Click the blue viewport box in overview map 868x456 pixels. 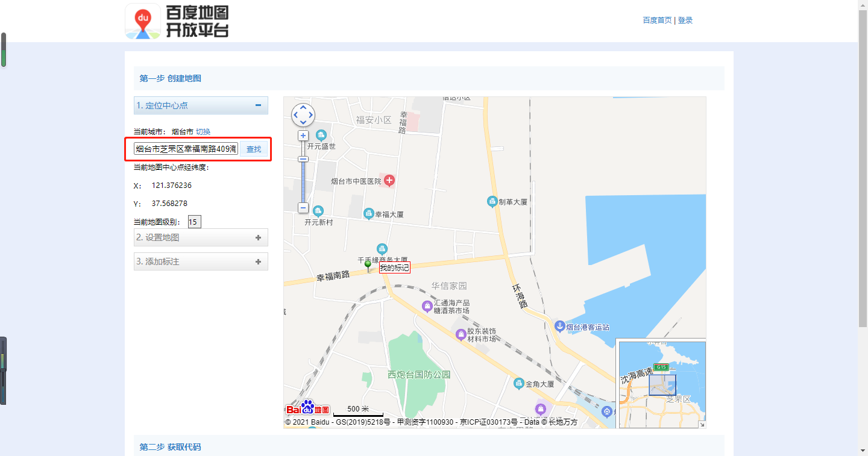[x=662, y=385]
